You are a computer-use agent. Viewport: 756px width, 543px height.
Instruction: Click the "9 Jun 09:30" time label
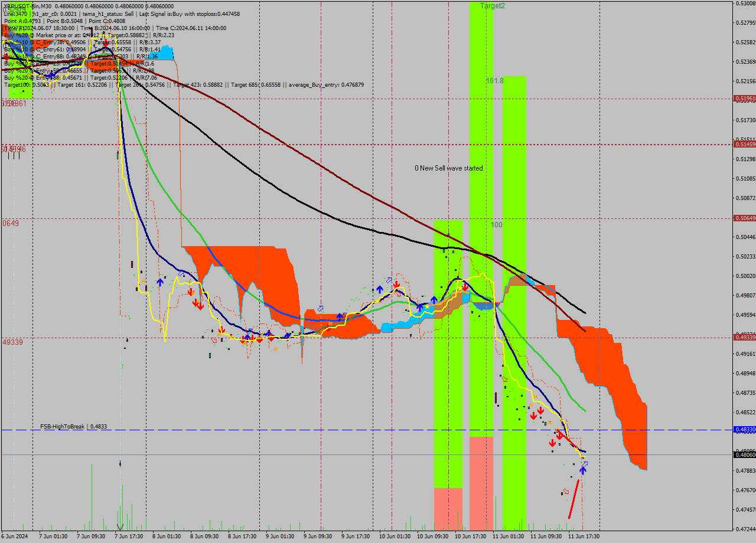click(318, 537)
